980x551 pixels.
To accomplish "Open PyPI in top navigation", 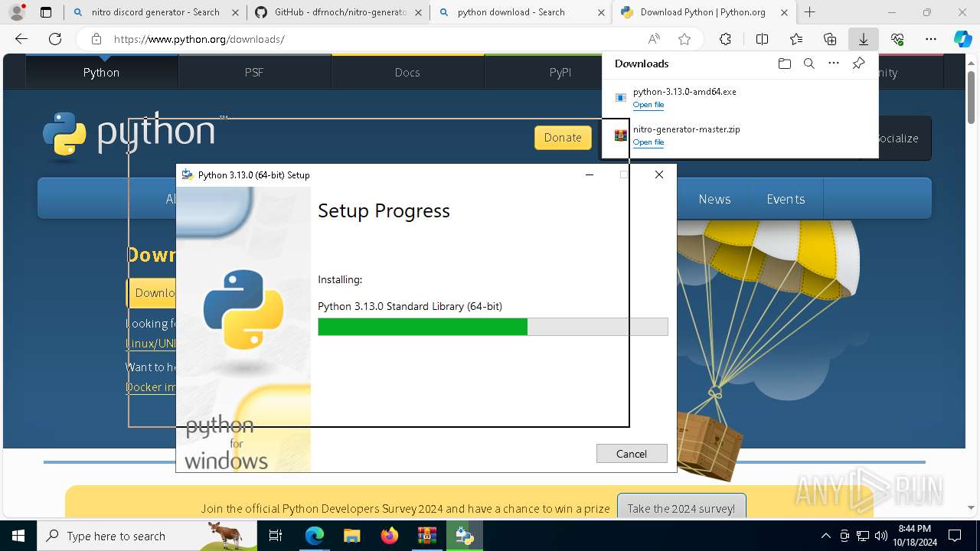I will [560, 72].
